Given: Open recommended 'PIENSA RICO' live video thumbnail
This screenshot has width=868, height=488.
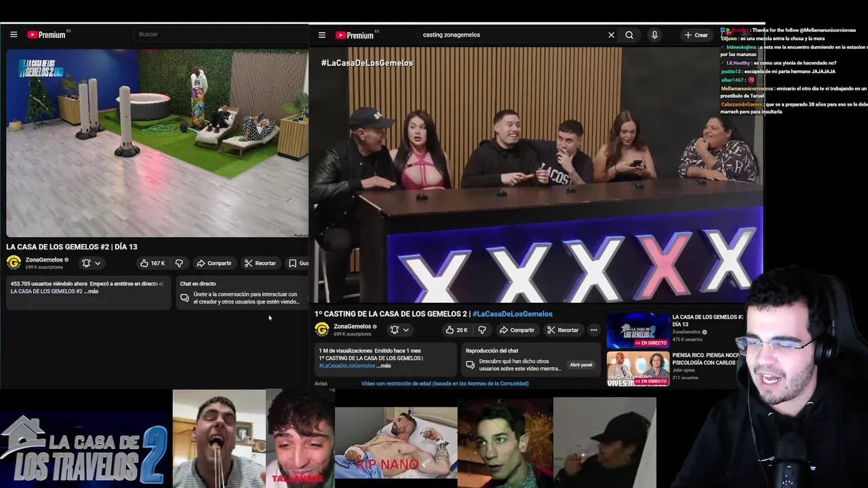Looking at the screenshot, I should coord(638,369).
